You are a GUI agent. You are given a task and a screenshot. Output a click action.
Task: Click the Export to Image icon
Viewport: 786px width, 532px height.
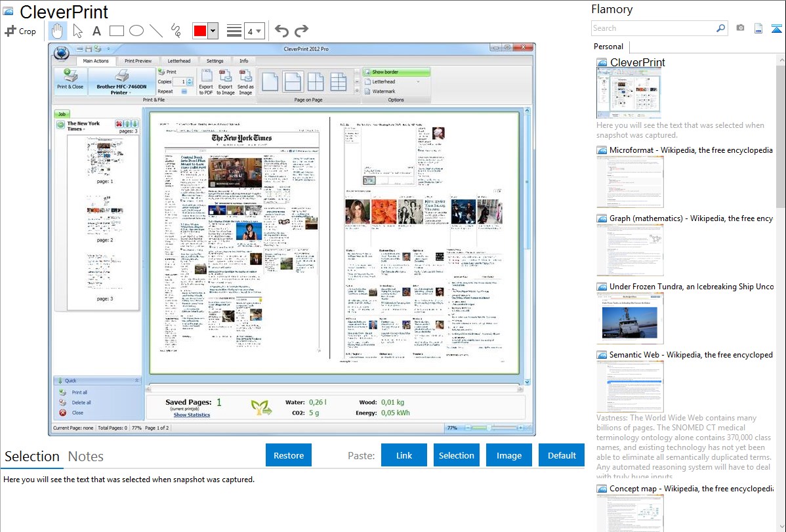coord(226,82)
